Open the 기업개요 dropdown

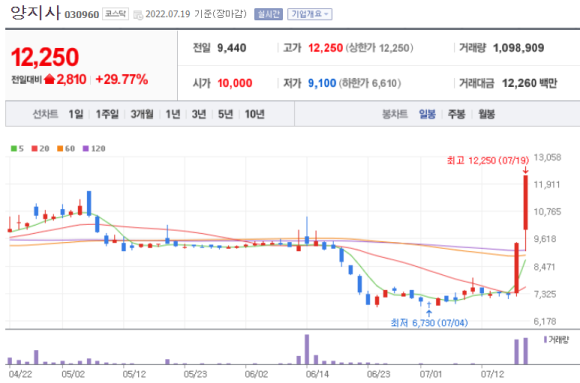310,14
